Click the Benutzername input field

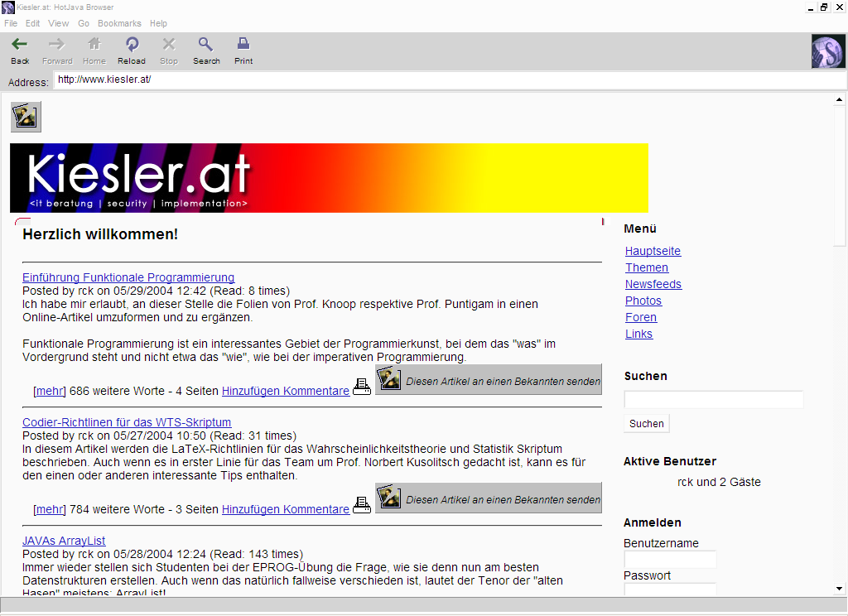click(670, 560)
